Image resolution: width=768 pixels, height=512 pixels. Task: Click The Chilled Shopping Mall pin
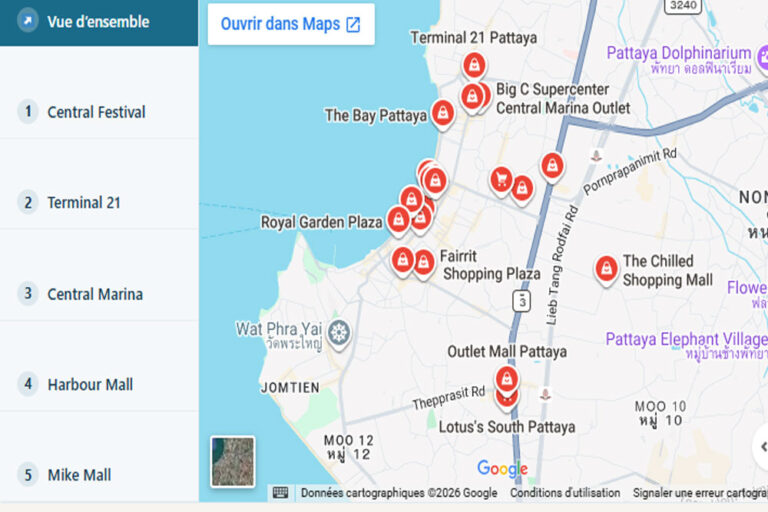(606, 269)
